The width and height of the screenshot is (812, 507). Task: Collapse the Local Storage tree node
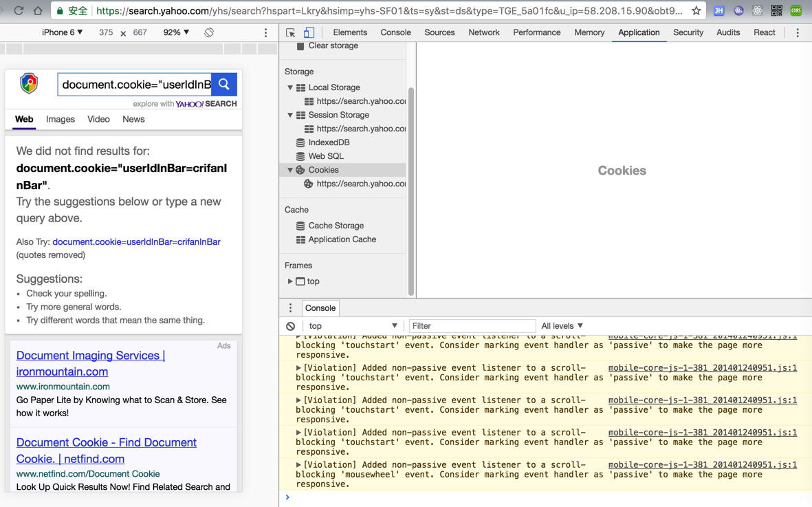click(290, 87)
